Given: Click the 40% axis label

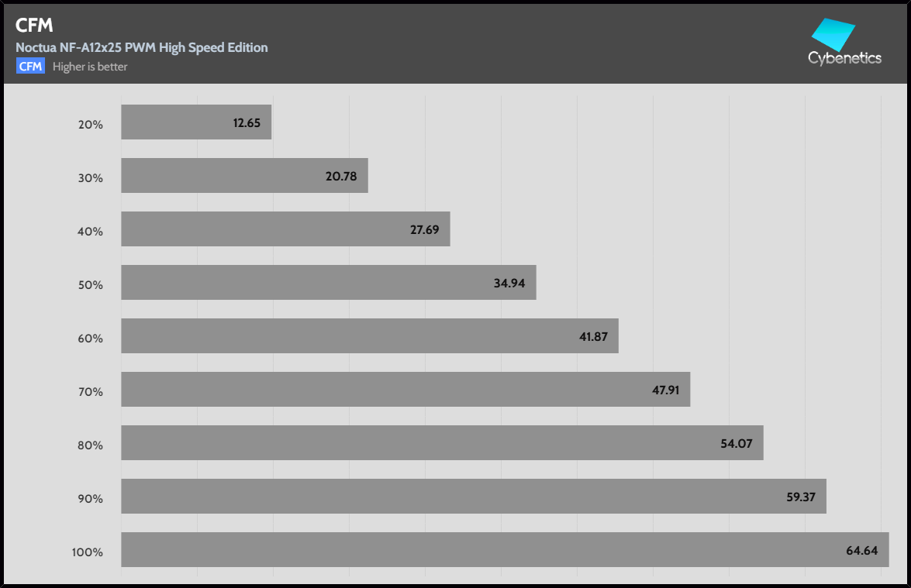Looking at the screenshot, I should pyautogui.click(x=91, y=231).
